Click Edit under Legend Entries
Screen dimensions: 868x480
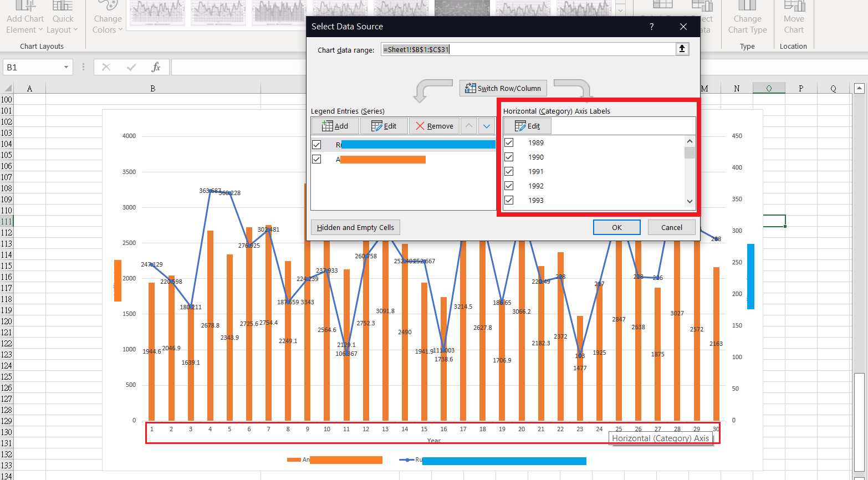[384, 125]
